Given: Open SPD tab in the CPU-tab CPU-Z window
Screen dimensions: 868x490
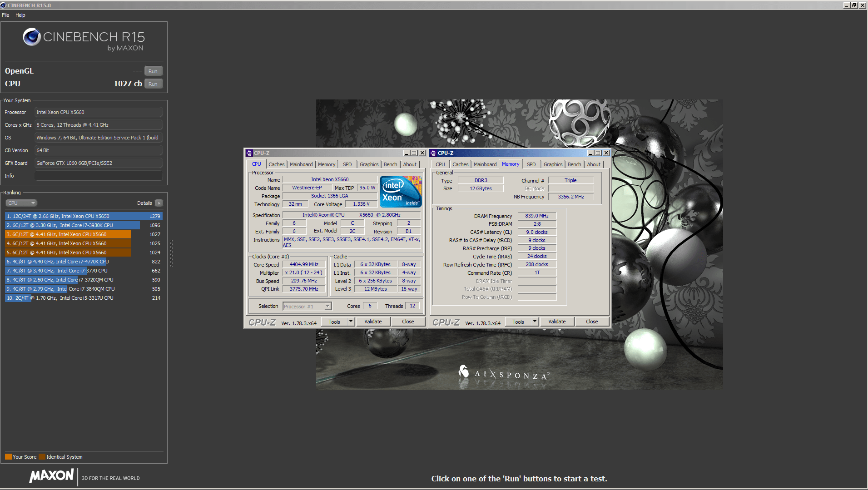Looking at the screenshot, I should pyautogui.click(x=347, y=164).
